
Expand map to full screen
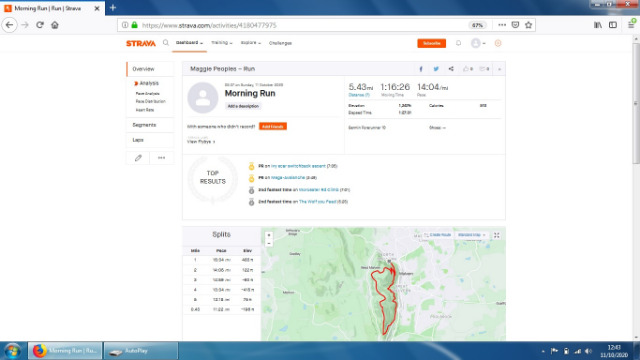point(497,236)
